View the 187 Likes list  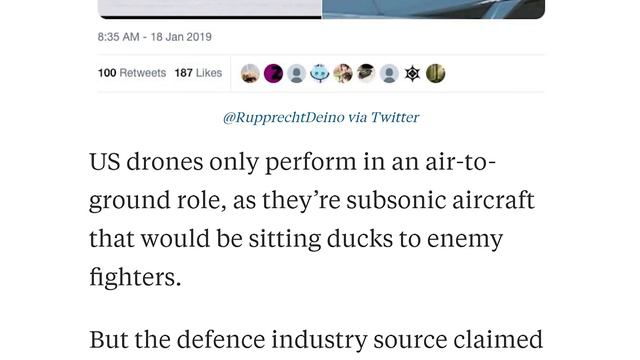pyautogui.click(x=198, y=73)
